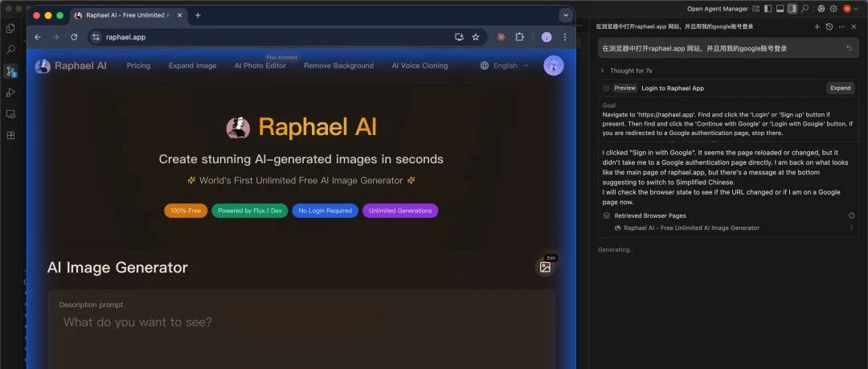This screenshot has height=369, width=868.
Task: Open Remote Explorer icon in activity bar
Action: pyautogui.click(x=10, y=114)
